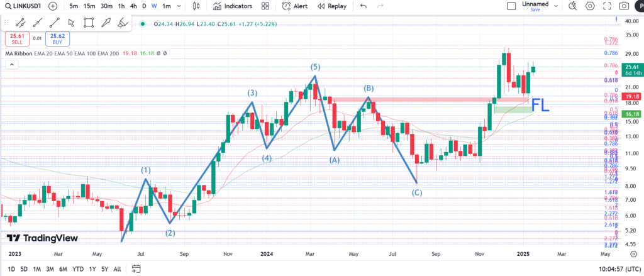Open chart settings hexagon icon
This screenshot has width=644, height=276.
click(x=590, y=6)
